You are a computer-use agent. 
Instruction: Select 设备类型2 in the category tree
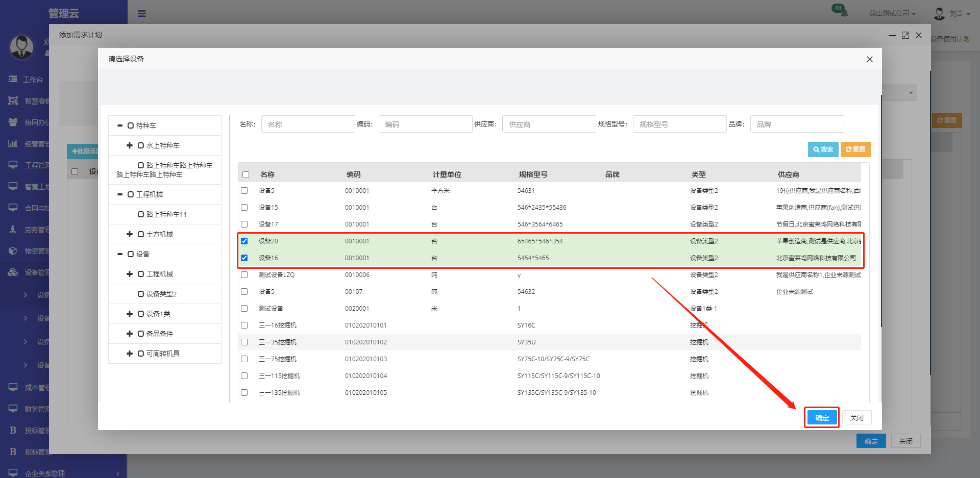[x=161, y=294]
